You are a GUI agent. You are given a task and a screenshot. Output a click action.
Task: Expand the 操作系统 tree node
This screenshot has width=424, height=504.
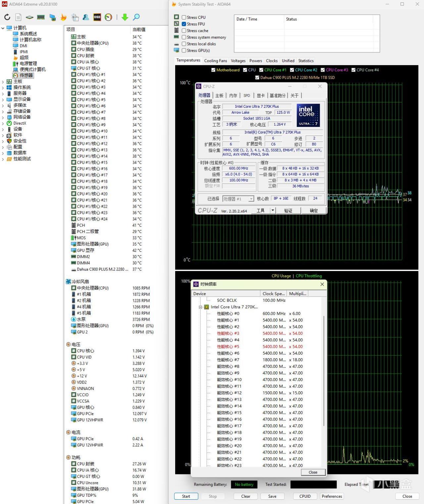point(3,87)
